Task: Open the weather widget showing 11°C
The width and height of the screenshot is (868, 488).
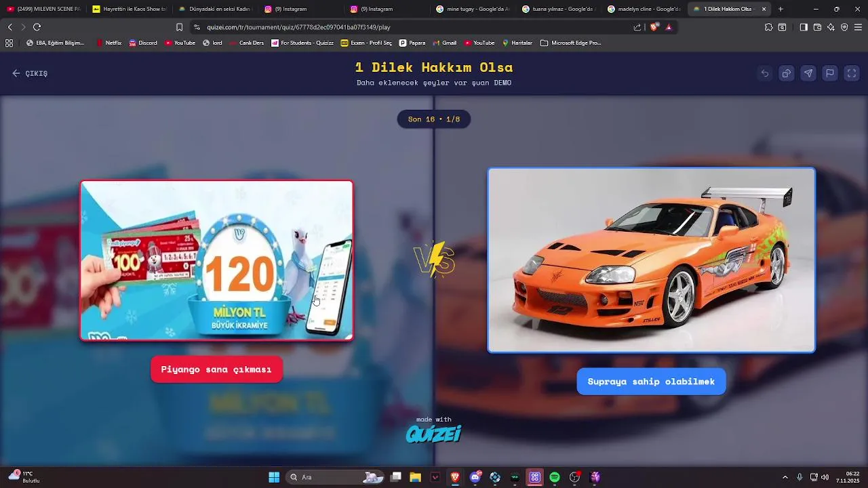Action: (x=24, y=476)
